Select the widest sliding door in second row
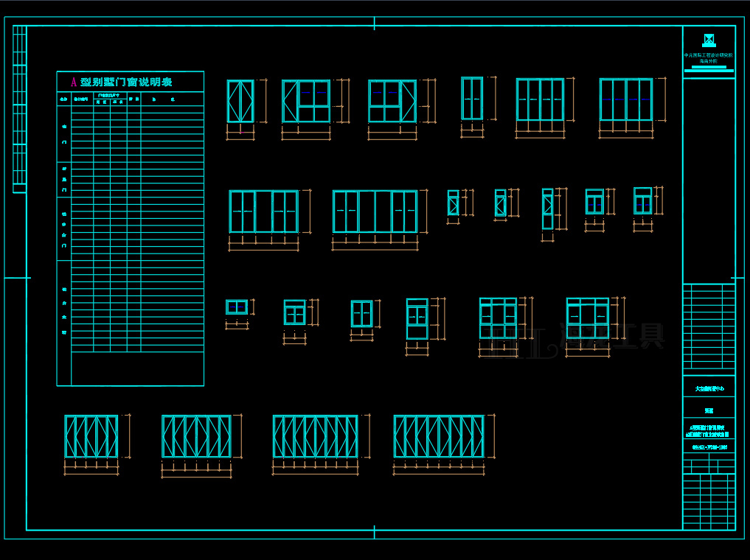This screenshot has height=560, width=750. click(375, 211)
